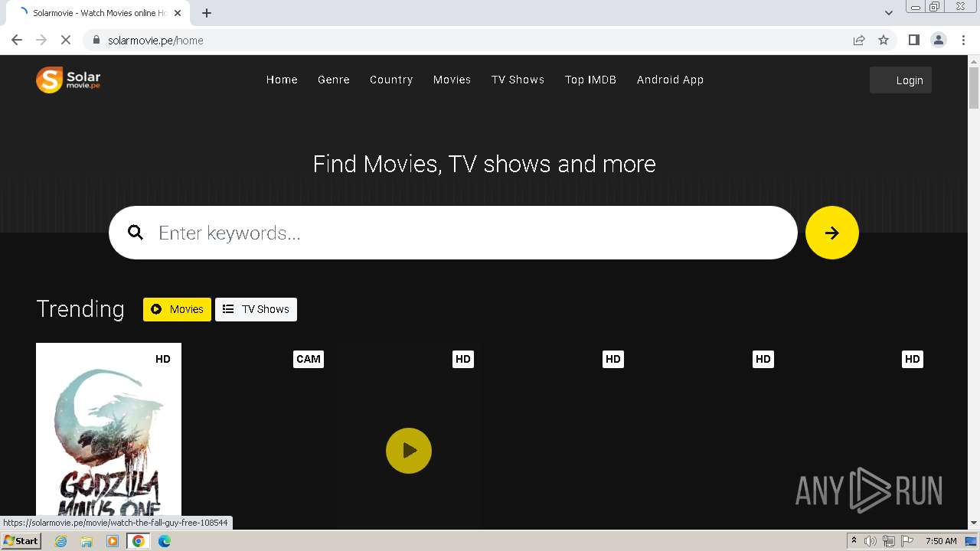This screenshot has width=980, height=551.
Task: Click the address bar URL
Action: (x=155, y=41)
